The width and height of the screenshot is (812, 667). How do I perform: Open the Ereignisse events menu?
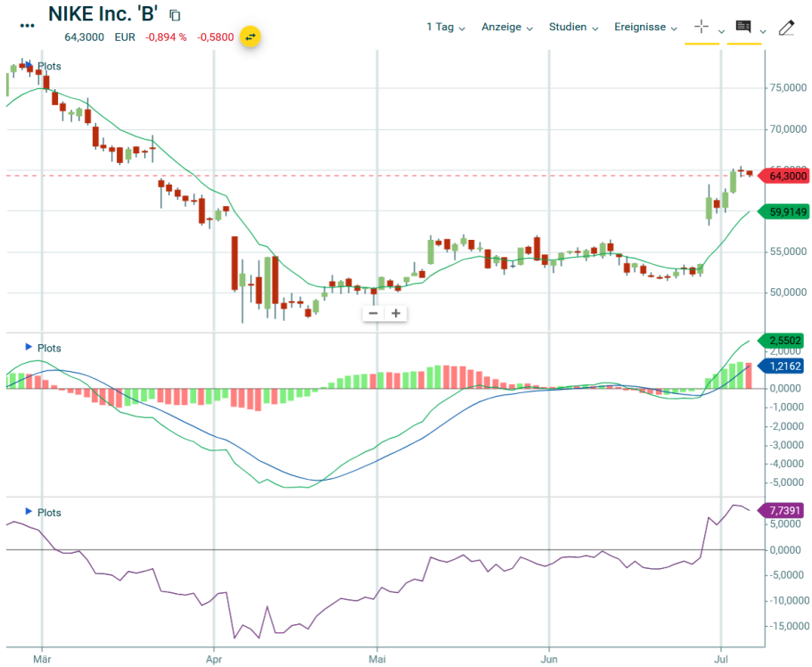tap(645, 27)
